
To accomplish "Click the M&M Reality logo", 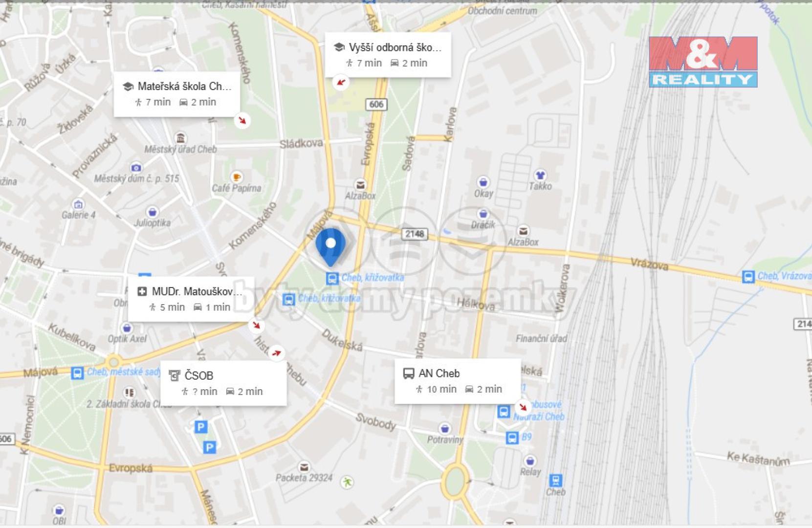I will click(703, 62).
